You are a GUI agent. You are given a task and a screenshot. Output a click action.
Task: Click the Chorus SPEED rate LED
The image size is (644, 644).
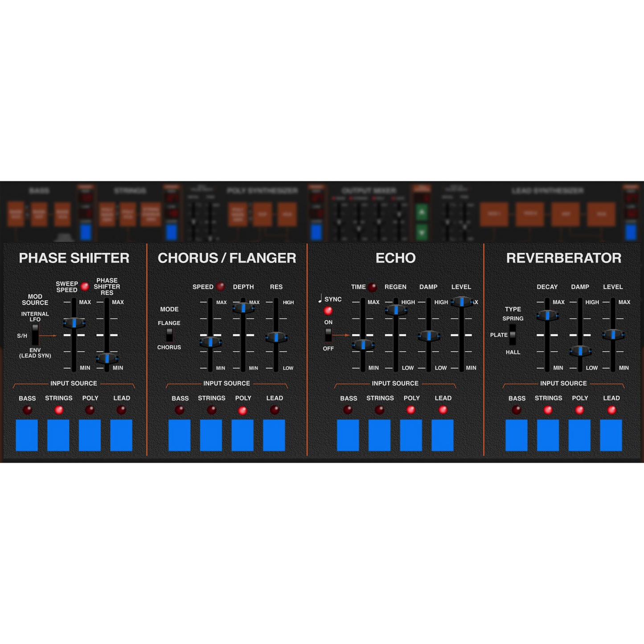pos(221,287)
